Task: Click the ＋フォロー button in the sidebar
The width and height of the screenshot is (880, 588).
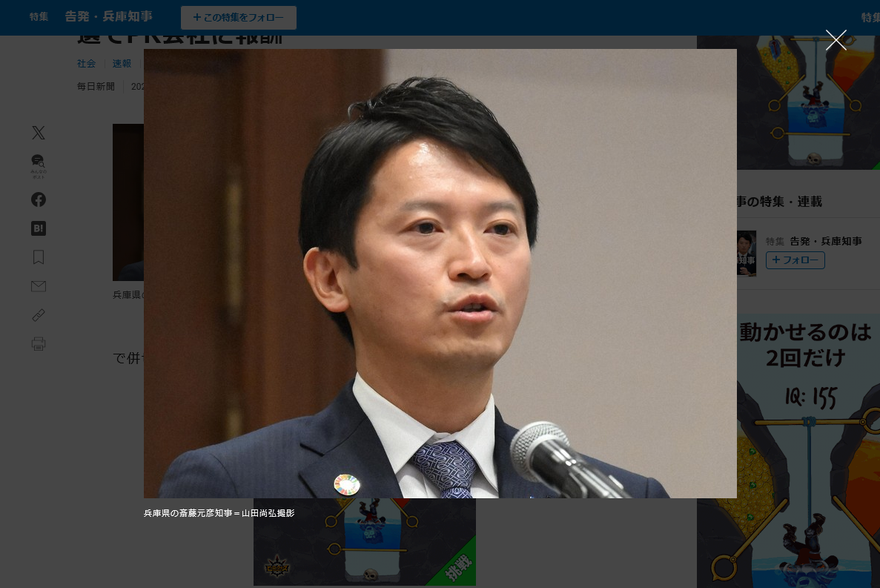Action: click(795, 260)
